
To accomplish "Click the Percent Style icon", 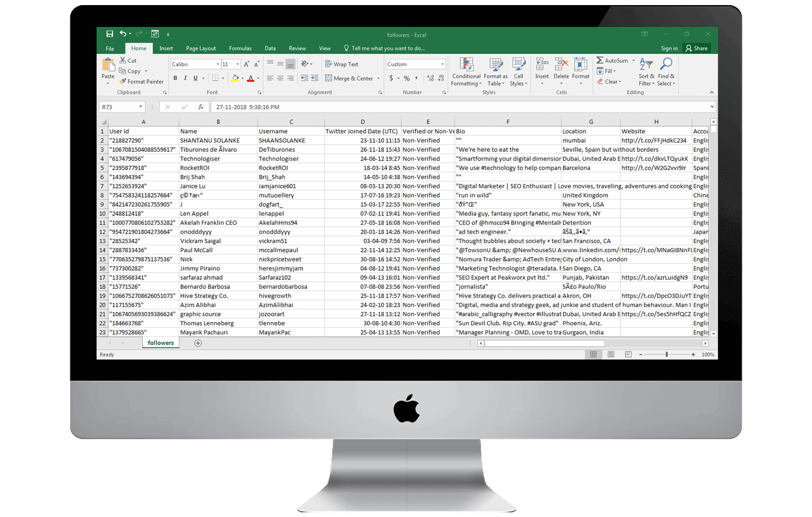I will tap(407, 78).
